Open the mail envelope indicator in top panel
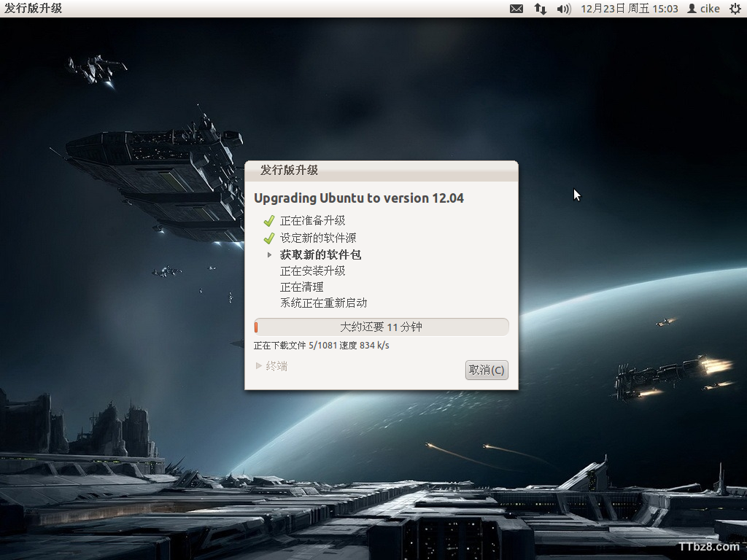The image size is (747, 560). pos(516,9)
